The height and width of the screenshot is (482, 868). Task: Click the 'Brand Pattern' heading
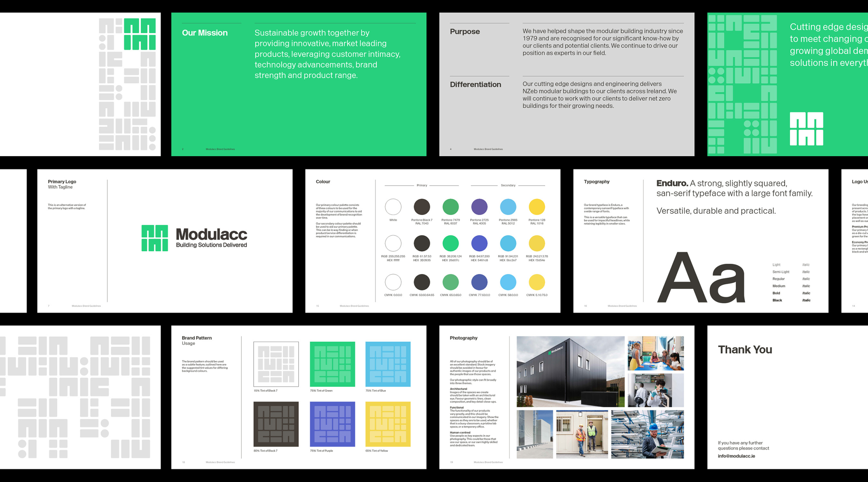pos(196,338)
